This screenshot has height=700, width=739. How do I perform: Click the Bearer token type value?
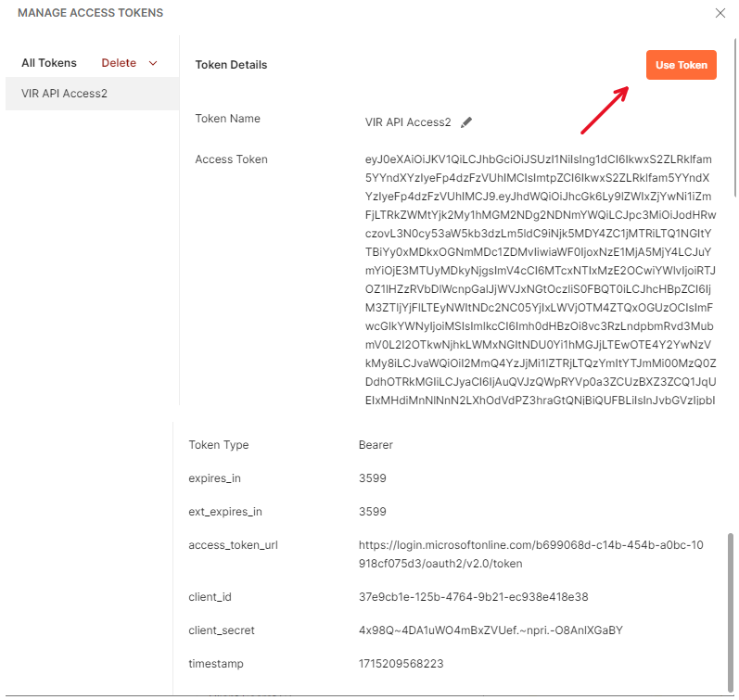click(x=376, y=445)
